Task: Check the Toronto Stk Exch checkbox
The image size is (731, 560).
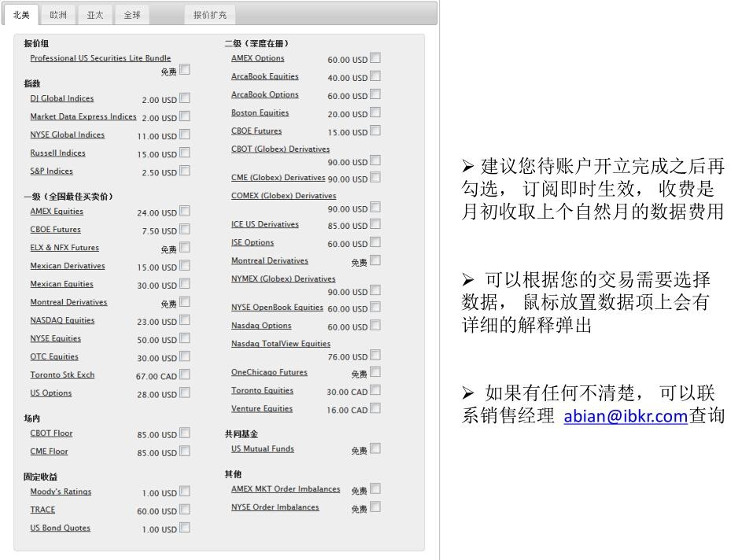Action: [x=185, y=374]
